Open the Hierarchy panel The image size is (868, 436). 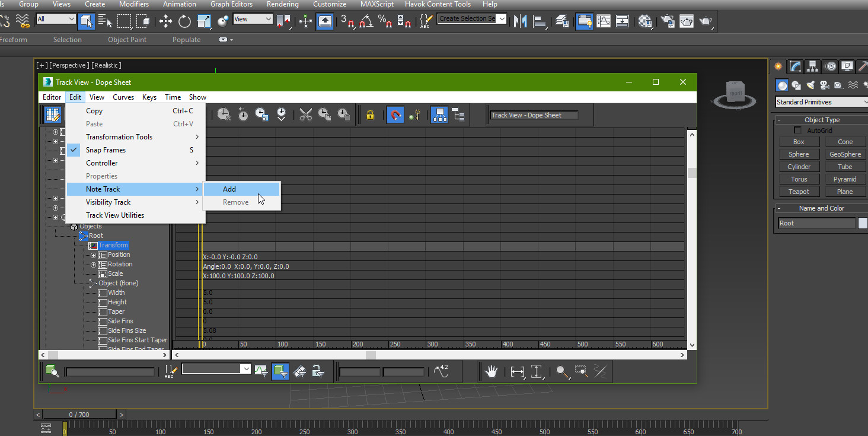812,66
